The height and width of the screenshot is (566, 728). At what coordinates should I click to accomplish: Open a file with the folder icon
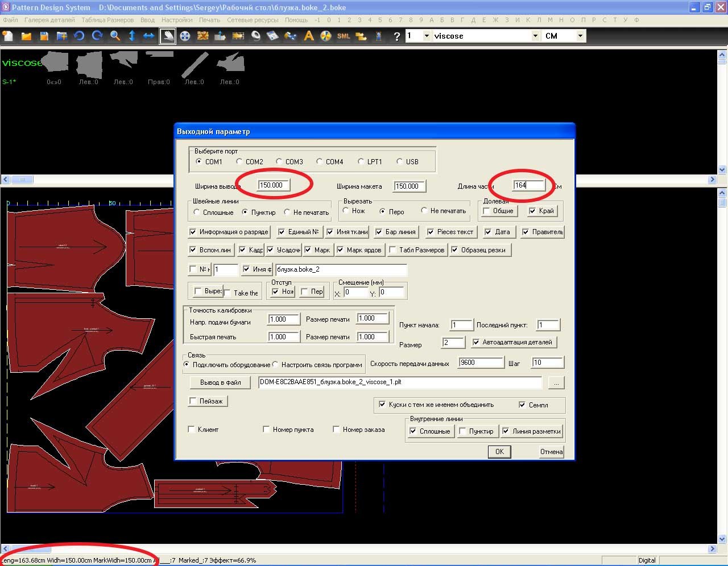point(26,36)
